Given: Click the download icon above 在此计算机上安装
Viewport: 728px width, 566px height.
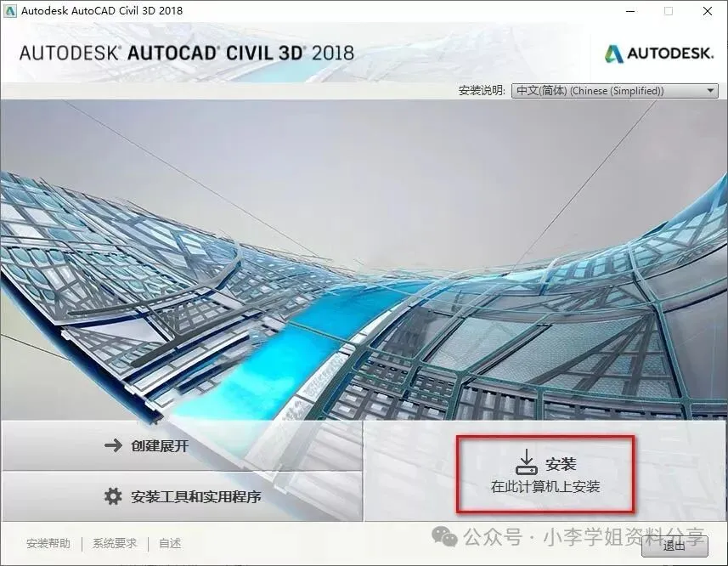Looking at the screenshot, I should [527, 462].
